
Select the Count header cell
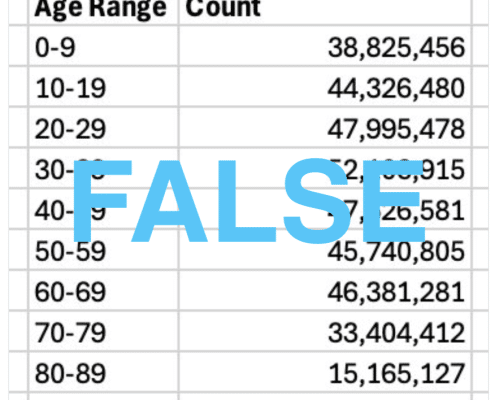click(325, 12)
